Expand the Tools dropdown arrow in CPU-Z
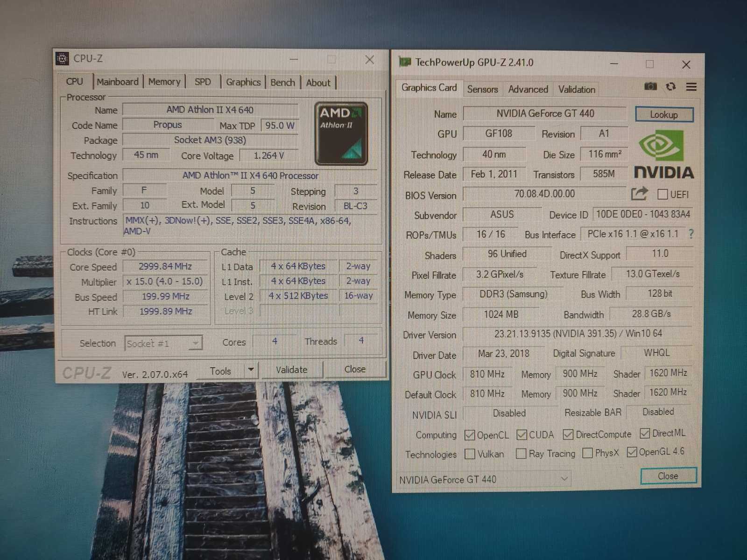 click(x=251, y=370)
